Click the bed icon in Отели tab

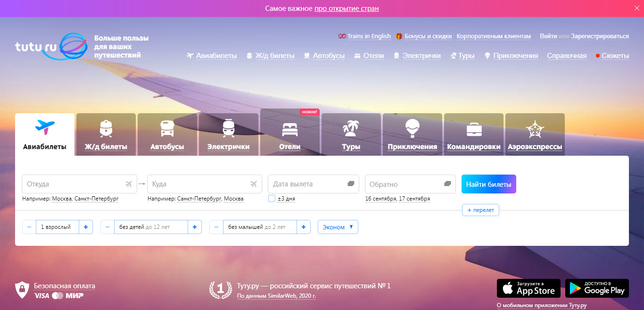point(289,129)
